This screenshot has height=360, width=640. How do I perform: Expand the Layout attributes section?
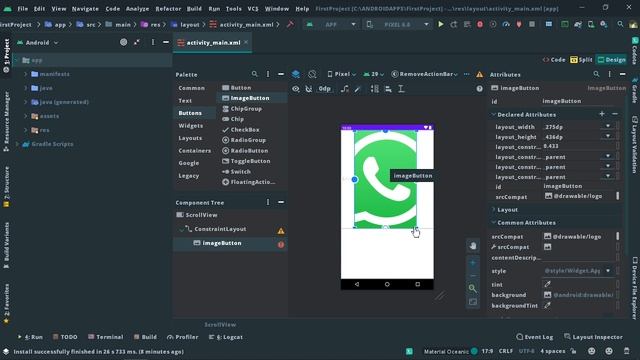click(x=493, y=209)
